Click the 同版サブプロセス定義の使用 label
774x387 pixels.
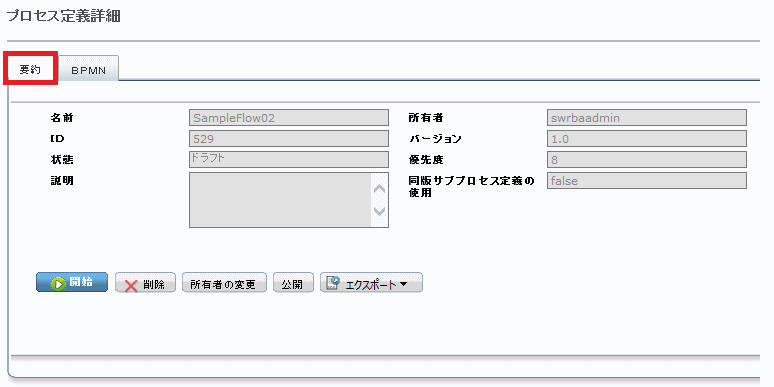point(471,187)
